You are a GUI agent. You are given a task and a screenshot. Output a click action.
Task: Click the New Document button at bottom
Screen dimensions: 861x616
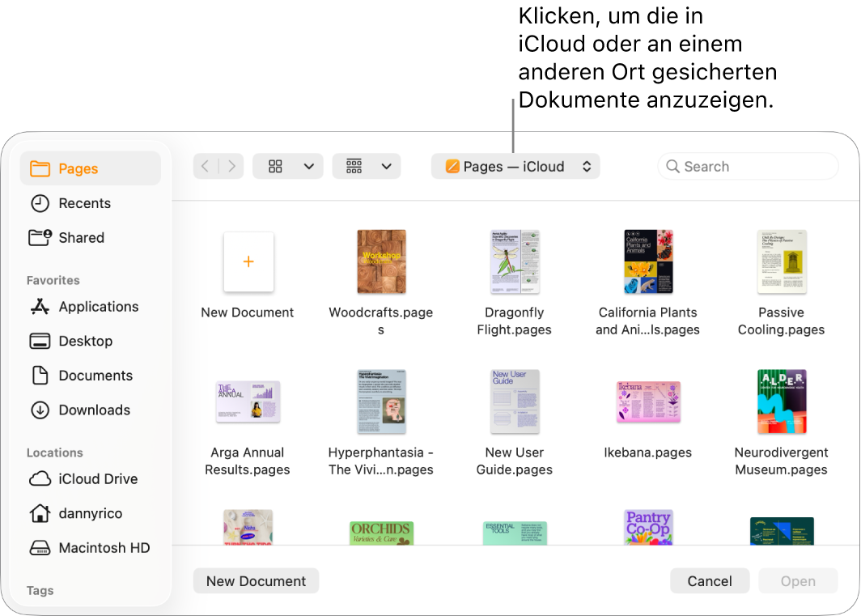pyautogui.click(x=256, y=581)
